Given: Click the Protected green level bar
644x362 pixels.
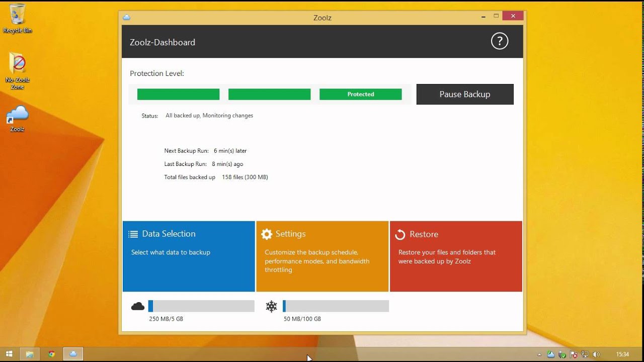Looking at the screenshot, I should [361, 94].
